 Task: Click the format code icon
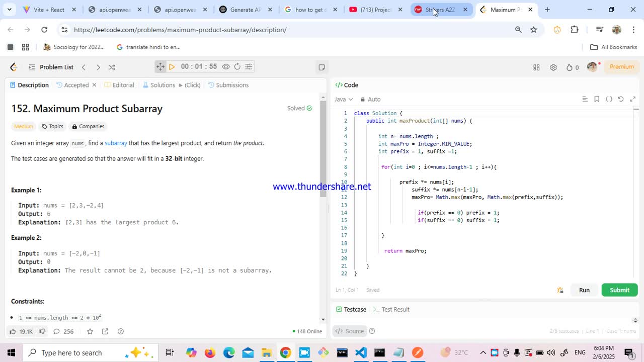[585, 99]
